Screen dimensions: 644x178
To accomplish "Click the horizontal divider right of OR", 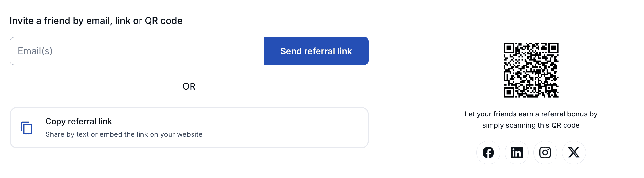I will pyautogui.click(x=284, y=86).
